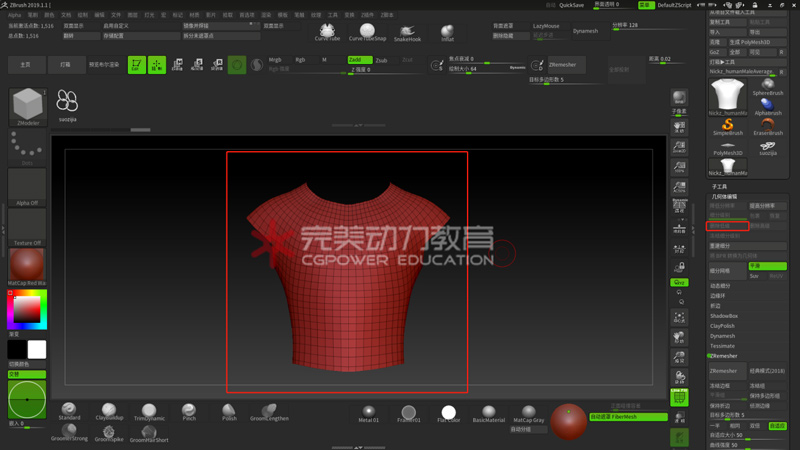
Task: Select the ClayBuildup brush
Action: (109, 411)
